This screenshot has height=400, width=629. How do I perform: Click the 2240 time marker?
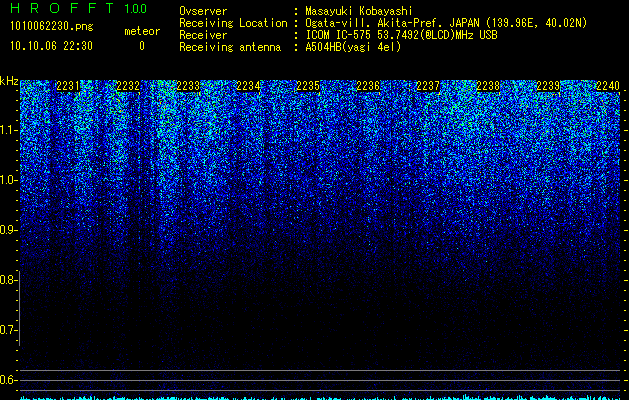(608, 86)
